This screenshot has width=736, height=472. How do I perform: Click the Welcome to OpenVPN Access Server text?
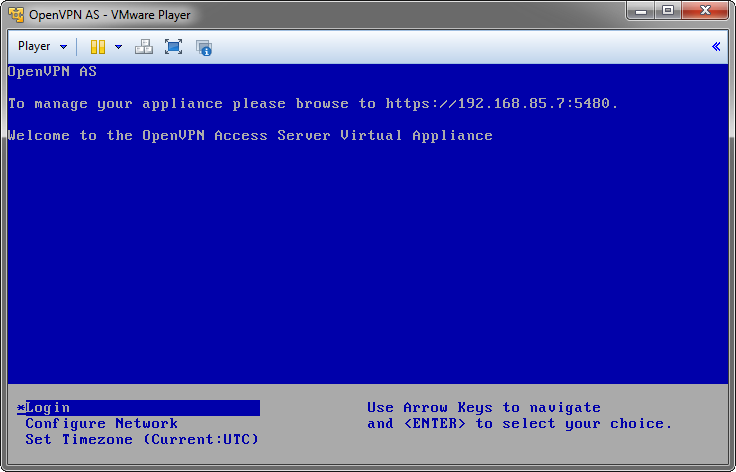[x=250, y=136]
